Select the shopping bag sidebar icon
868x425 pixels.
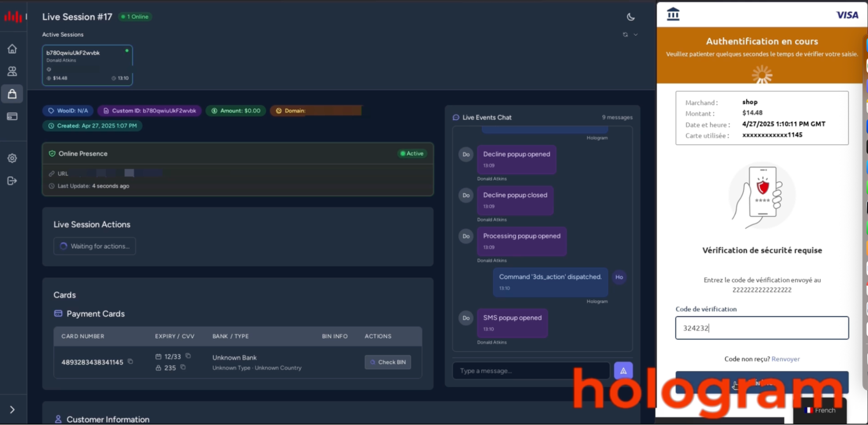point(12,94)
